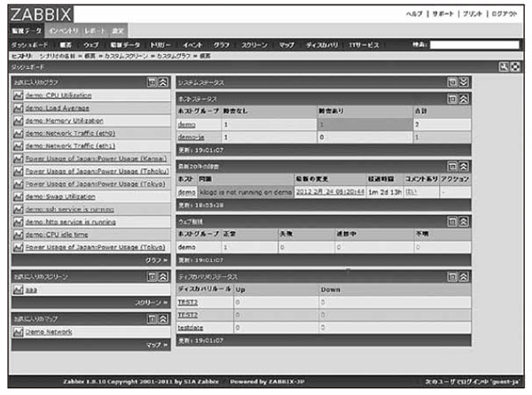The height and width of the screenshot is (395, 532).
Task: Select ディスカバリ submenu item
Action: (322, 44)
